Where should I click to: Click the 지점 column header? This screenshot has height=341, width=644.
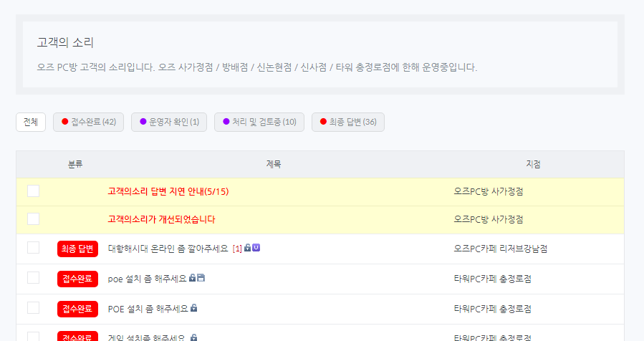pos(533,164)
